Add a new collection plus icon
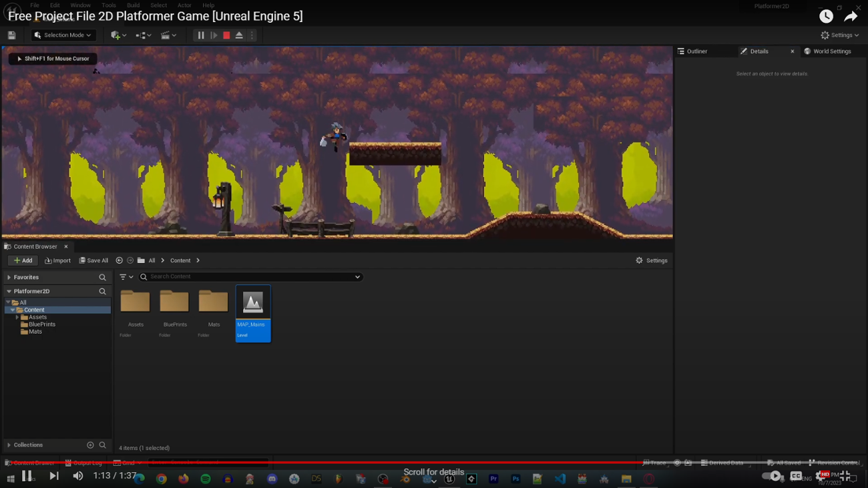 coord(90,445)
